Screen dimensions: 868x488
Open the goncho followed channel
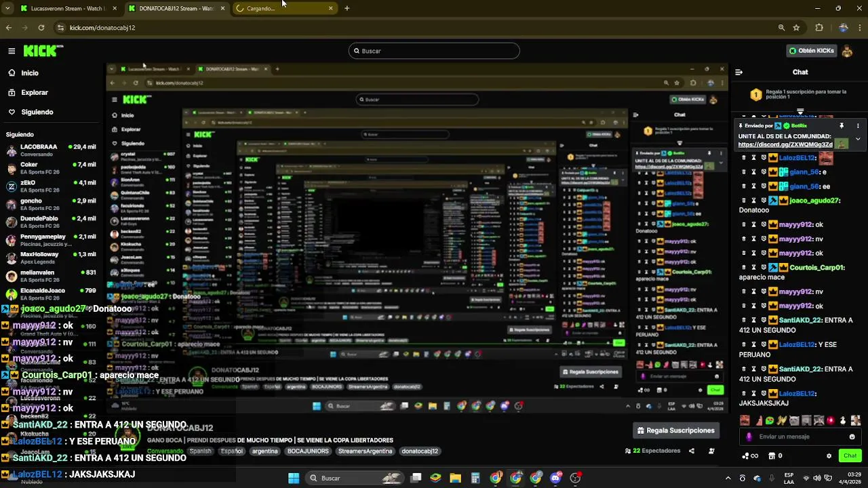[52, 204]
